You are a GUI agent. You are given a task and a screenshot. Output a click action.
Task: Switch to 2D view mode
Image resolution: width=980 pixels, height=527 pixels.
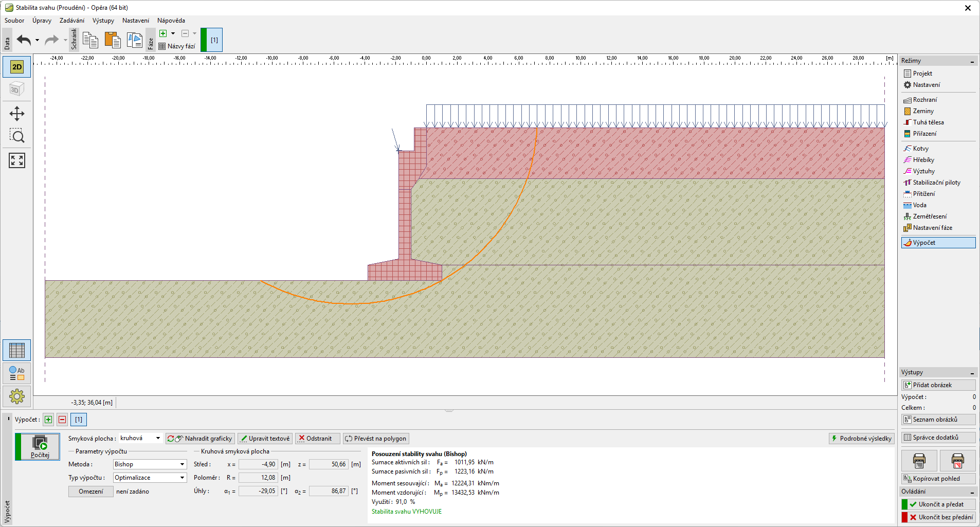click(x=17, y=67)
